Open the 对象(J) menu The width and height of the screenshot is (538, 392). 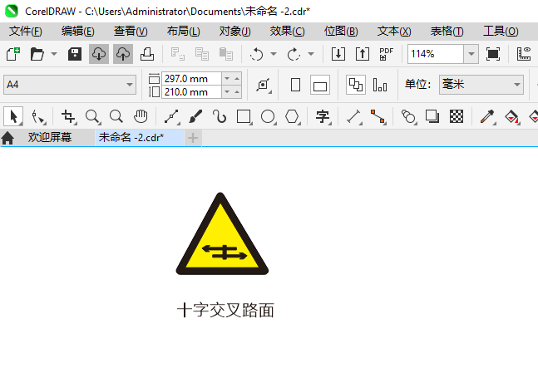pyautogui.click(x=235, y=32)
